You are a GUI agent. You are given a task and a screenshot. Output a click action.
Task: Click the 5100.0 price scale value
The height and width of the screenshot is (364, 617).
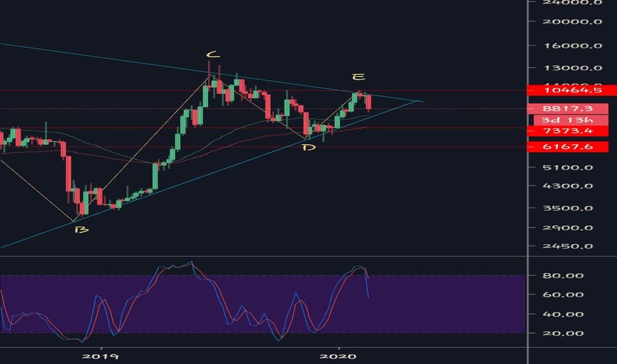(x=568, y=167)
